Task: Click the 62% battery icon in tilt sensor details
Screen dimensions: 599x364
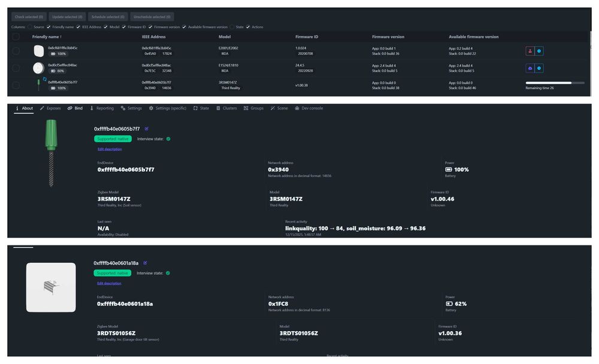Action: point(449,304)
